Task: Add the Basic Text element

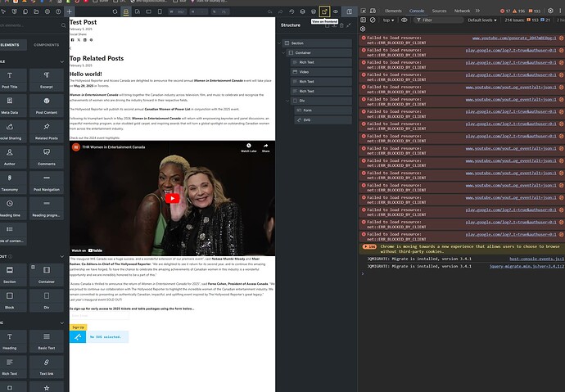Action: coord(47,341)
